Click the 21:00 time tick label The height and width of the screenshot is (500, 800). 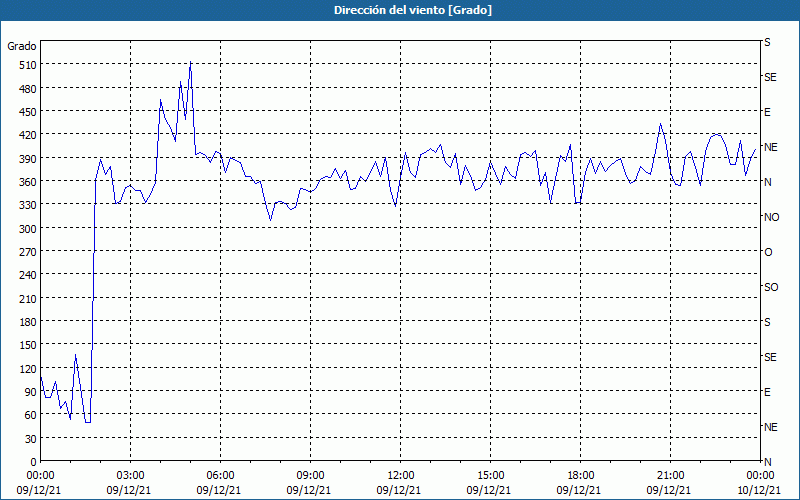(x=670, y=476)
